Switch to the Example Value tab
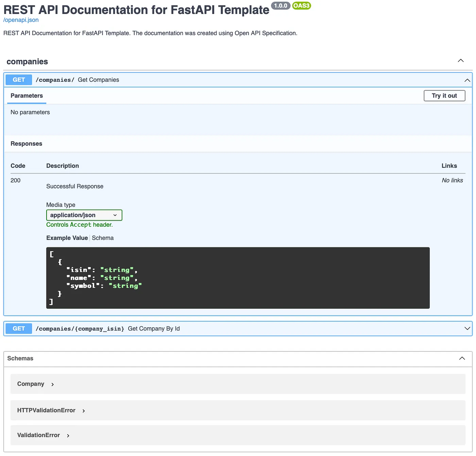 coord(67,238)
